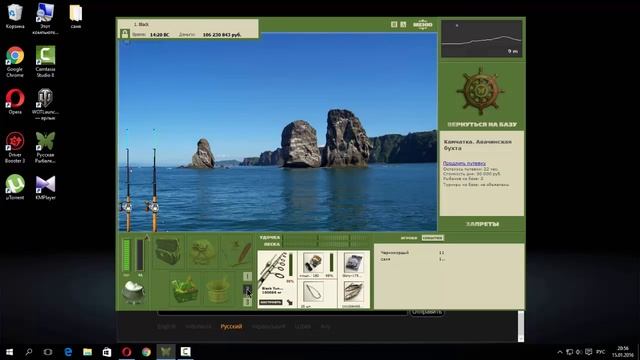
Task: Click the chat message input field
Action: pyautogui.click(x=282, y=313)
